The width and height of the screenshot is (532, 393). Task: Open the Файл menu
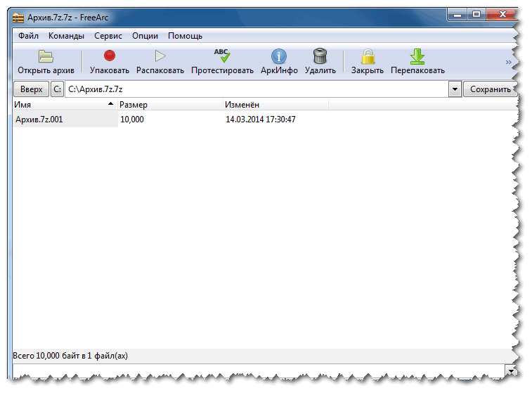tap(28, 36)
